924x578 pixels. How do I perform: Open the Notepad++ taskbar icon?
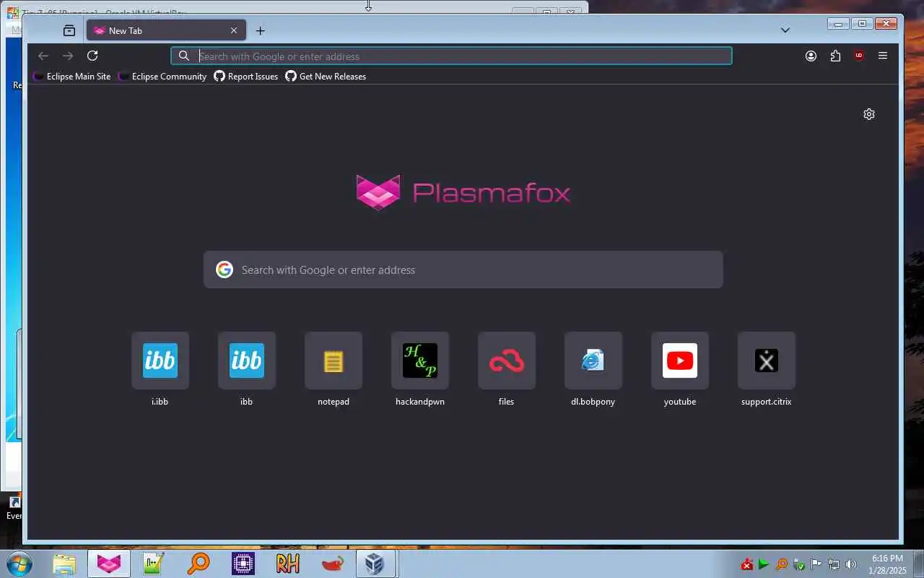pyautogui.click(x=154, y=564)
